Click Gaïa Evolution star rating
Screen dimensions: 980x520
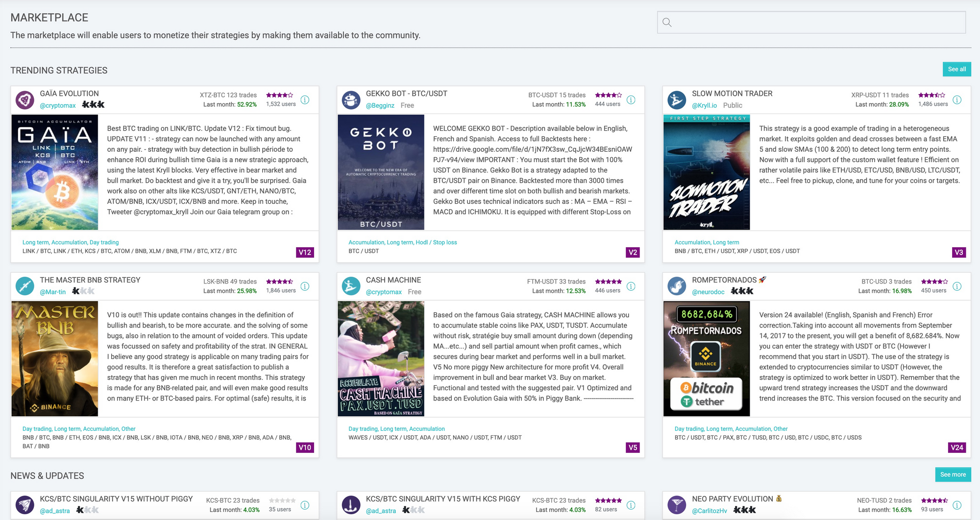pos(280,95)
